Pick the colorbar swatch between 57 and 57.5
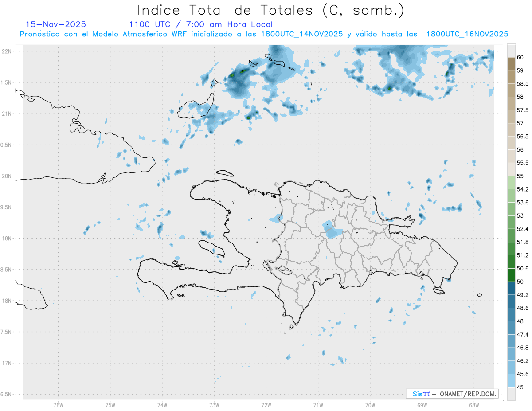Screen dimensions: 532x411 (x=511, y=117)
